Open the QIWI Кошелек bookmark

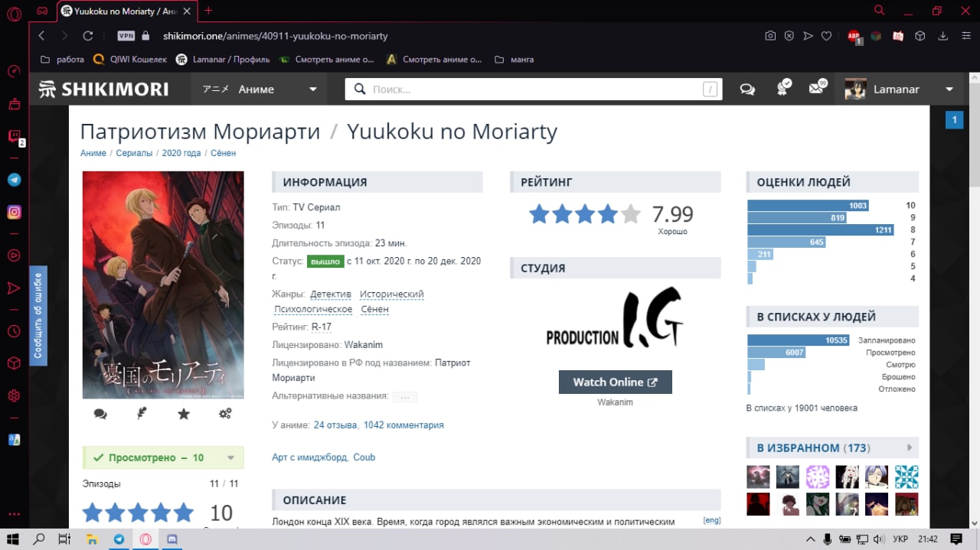[x=130, y=59]
